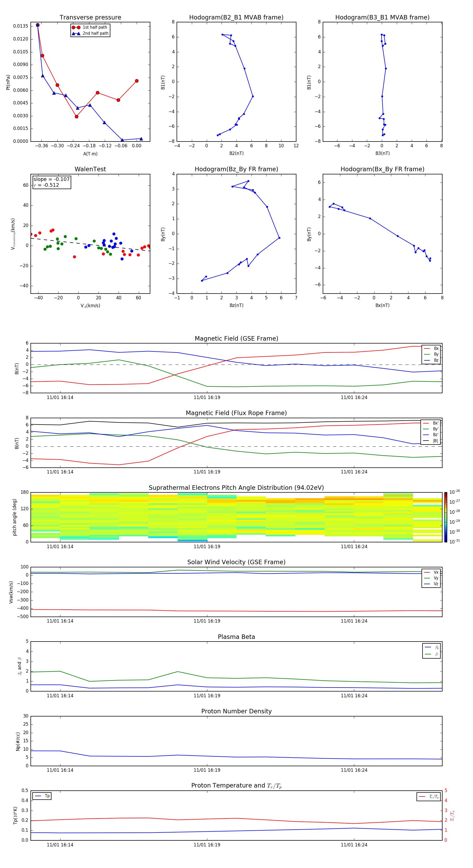Select the 'Vy' legend entry

click(431, 578)
